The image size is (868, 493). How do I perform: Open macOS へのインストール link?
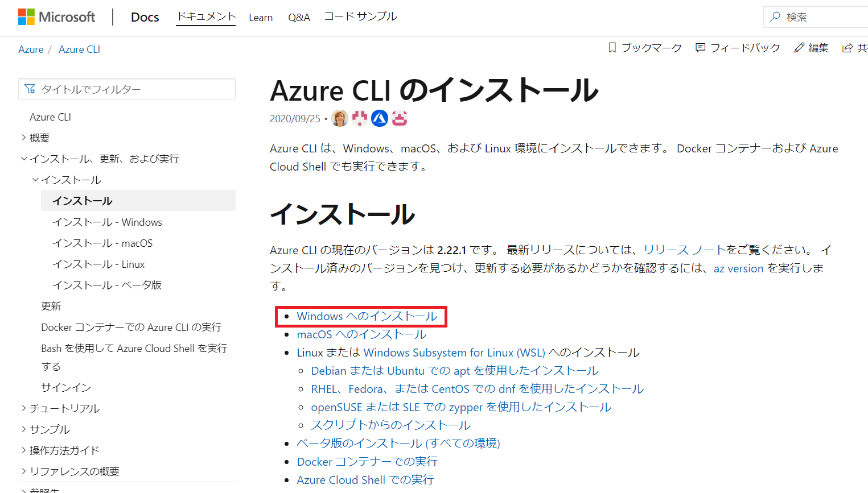tap(361, 334)
